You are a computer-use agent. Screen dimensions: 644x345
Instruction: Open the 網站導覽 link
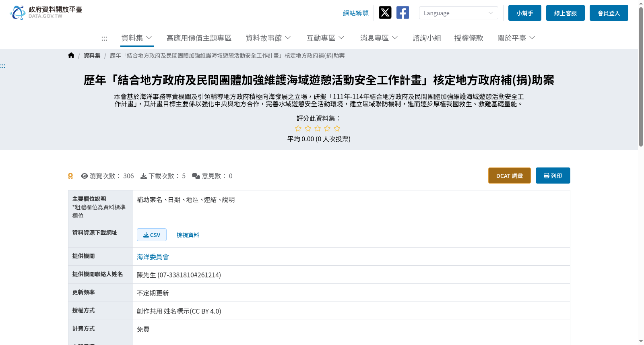tap(356, 13)
